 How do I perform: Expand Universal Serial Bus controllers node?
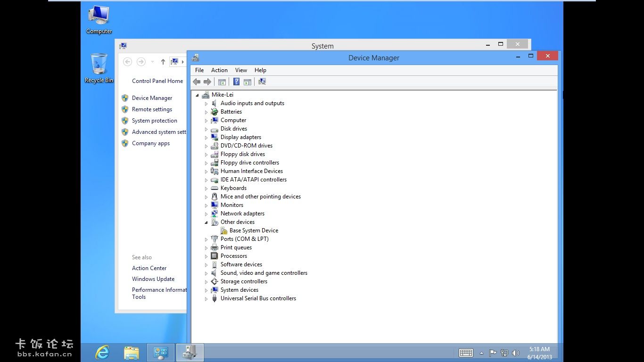point(206,299)
